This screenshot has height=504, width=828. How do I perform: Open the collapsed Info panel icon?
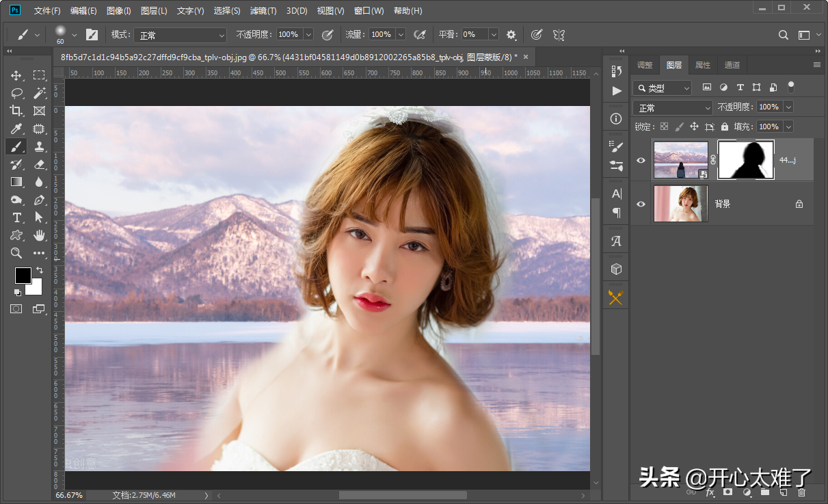tap(616, 118)
